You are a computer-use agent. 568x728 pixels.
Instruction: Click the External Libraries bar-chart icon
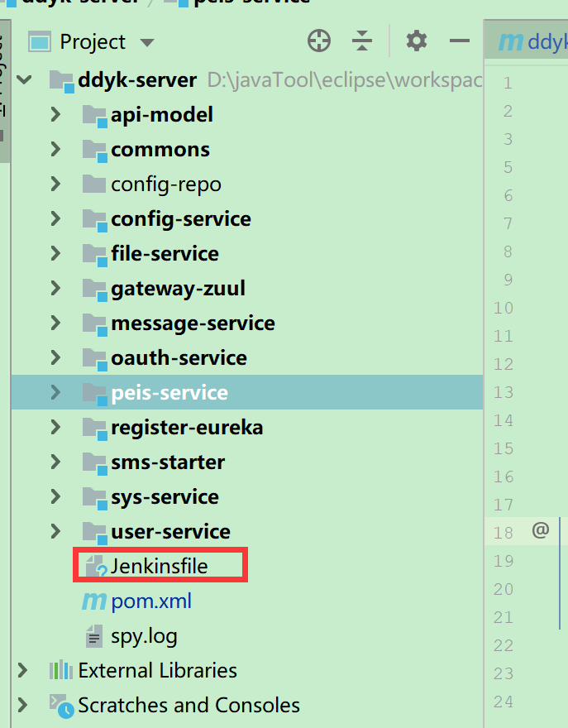(x=62, y=670)
